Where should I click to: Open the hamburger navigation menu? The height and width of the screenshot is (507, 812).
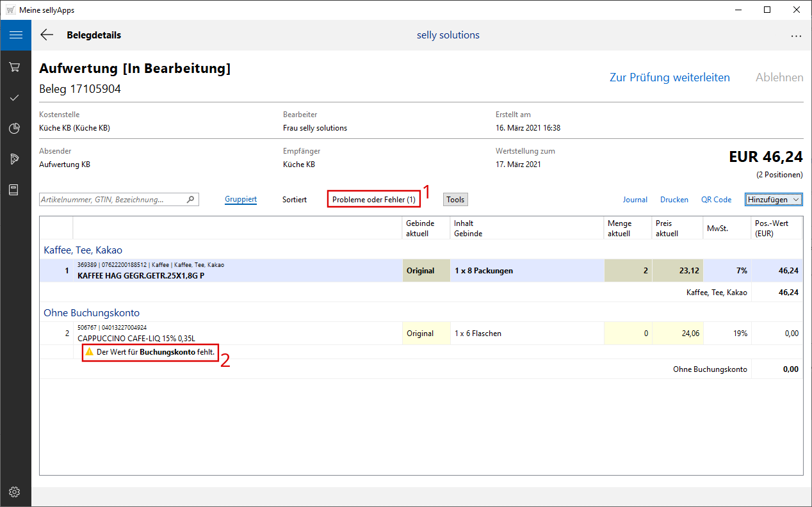tap(15, 35)
